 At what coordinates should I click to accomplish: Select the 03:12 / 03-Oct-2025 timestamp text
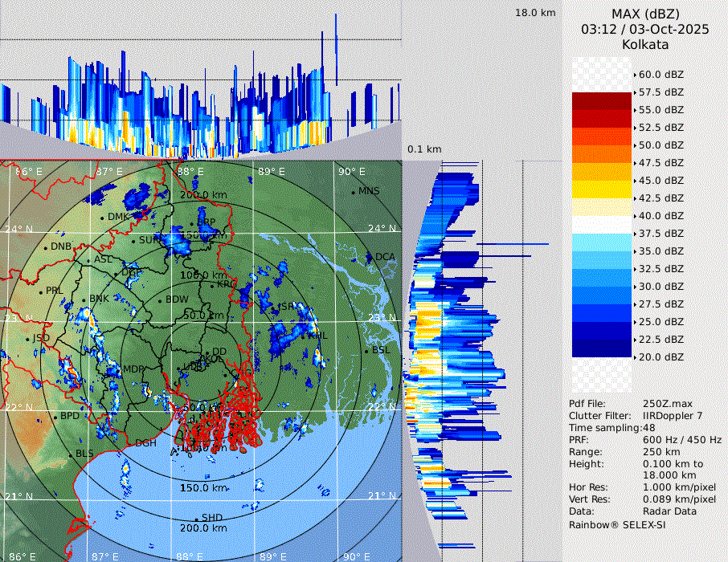pyautogui.click(x=644, y=29)
